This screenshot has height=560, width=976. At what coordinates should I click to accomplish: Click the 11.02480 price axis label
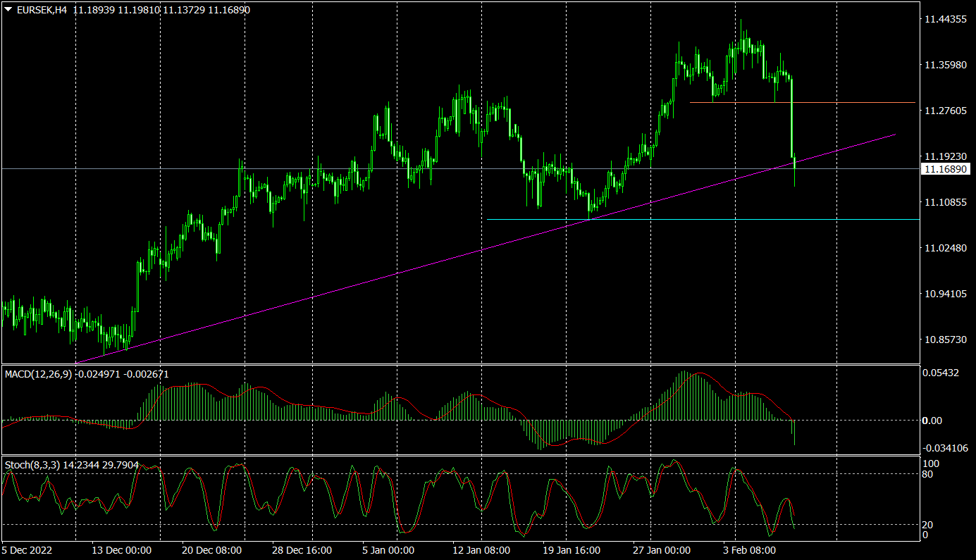(945, 248)
